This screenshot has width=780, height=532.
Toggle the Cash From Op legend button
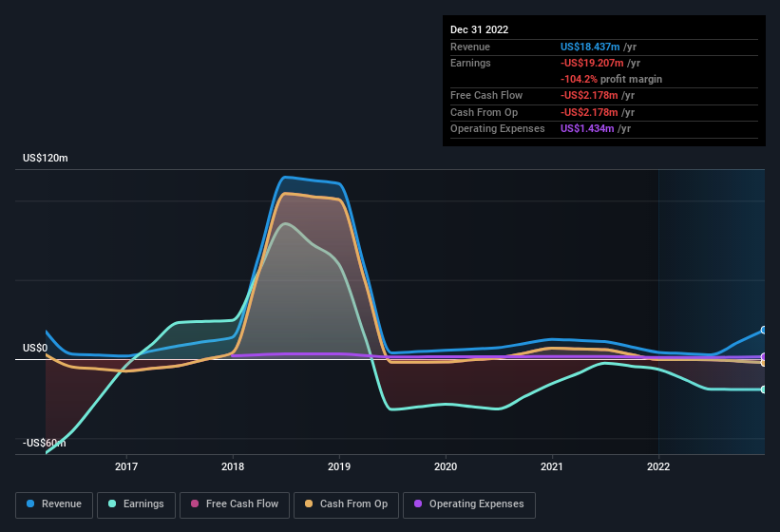pos(346,504)
